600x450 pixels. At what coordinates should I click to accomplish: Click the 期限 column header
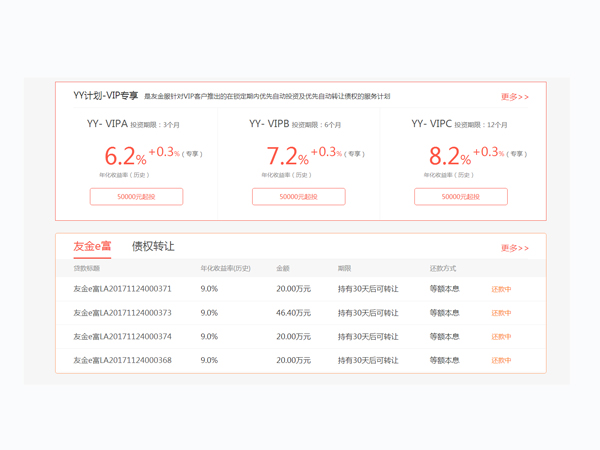(x=344, y=268)
